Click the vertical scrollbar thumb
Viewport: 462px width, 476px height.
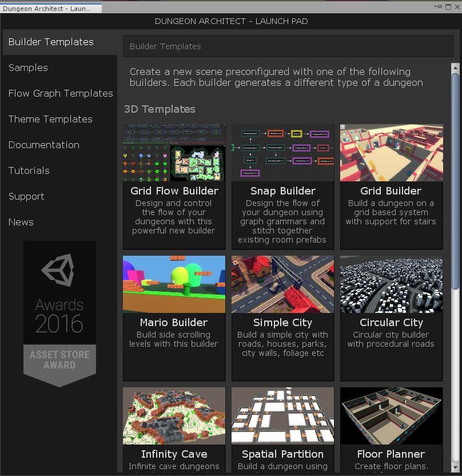[x=455, y=181]
